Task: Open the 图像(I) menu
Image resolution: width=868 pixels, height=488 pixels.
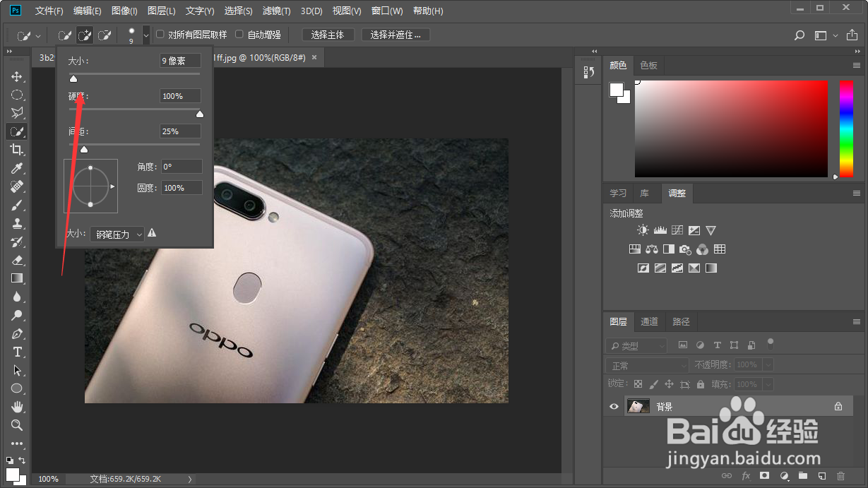Action: (124, 11)
